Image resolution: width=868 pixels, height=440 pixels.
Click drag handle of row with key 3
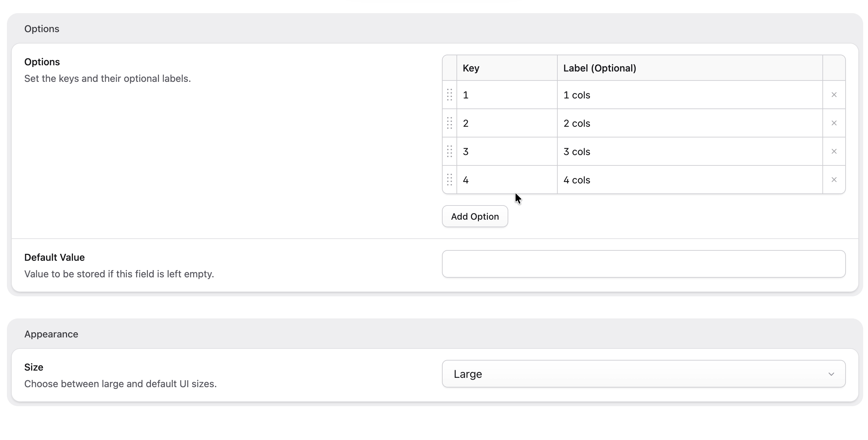(450, 151)
